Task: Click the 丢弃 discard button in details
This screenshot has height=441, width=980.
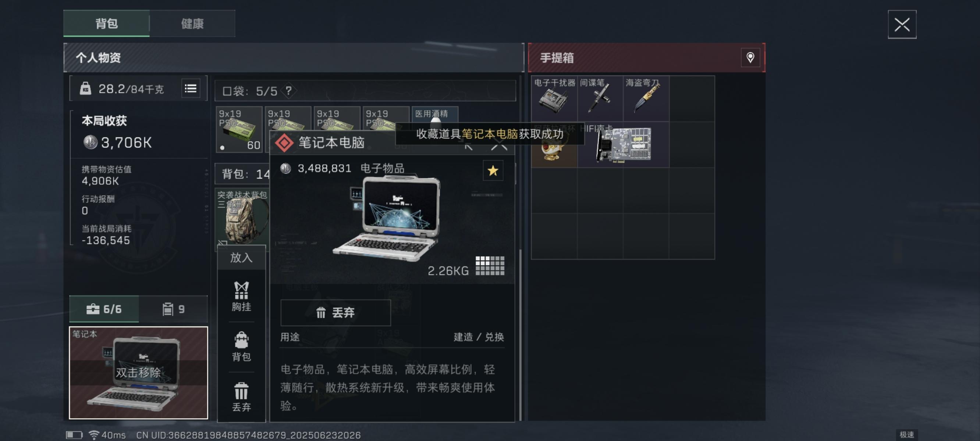Action: pos(335,312)
